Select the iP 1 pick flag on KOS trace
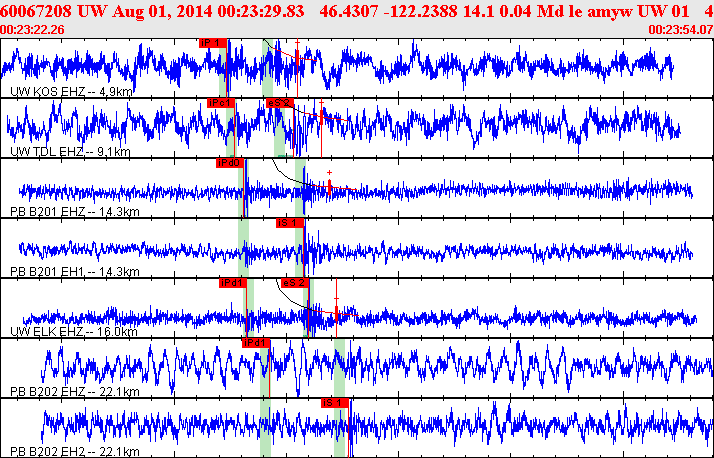714x458 pixels. pyautogui.click(x=213, y=43)
